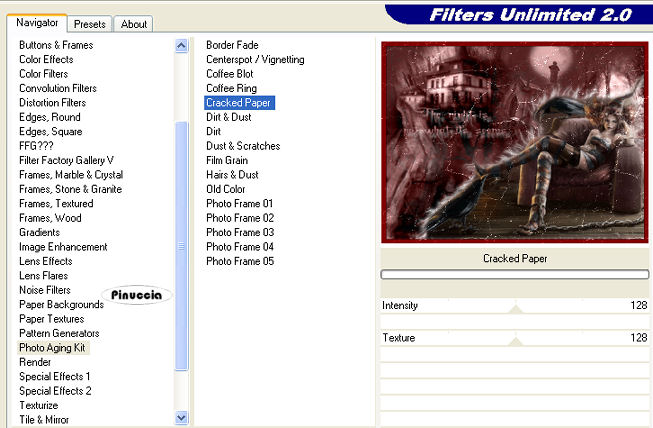
Task: Choose the Film Grain filter
Action: [227, 160]
